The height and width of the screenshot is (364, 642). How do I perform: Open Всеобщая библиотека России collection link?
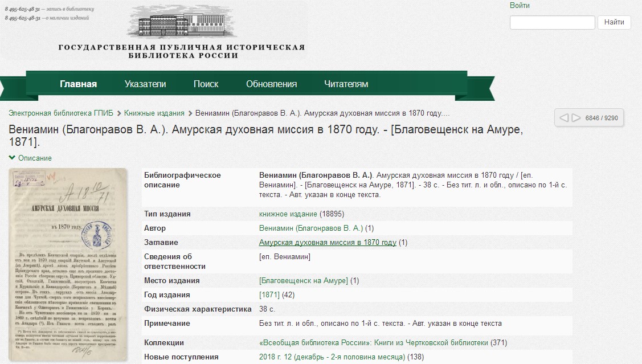pos(374,343)
